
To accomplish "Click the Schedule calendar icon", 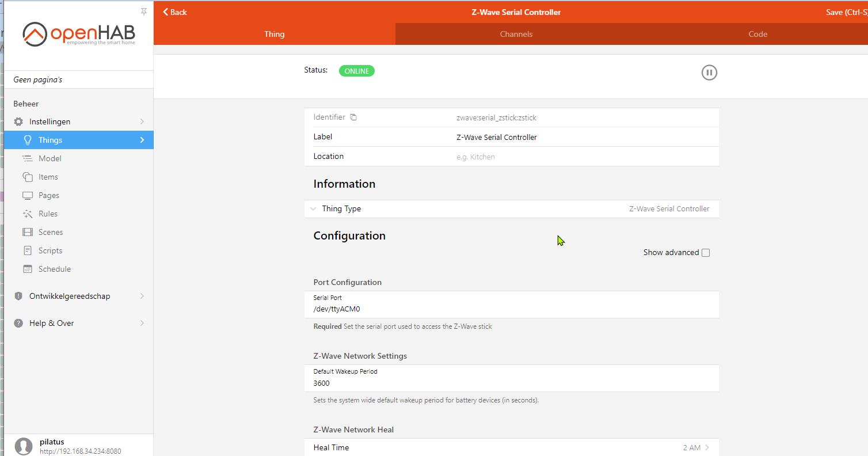I will [27, 269].
